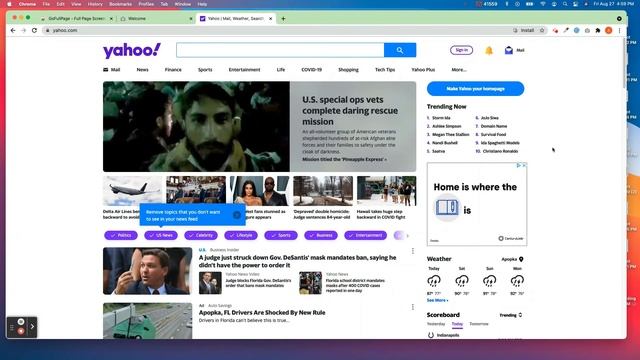Toggle the Business topic chip
The height and width of the screenshot is (360, 640).
tap(321, 236)
